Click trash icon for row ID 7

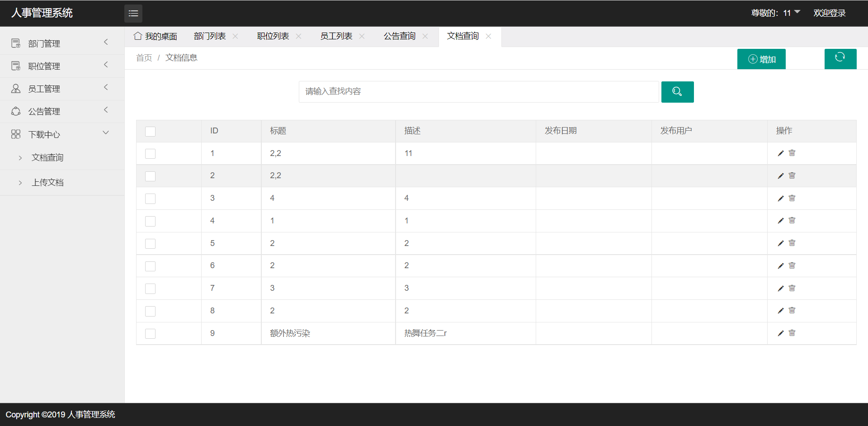[792, 288]
